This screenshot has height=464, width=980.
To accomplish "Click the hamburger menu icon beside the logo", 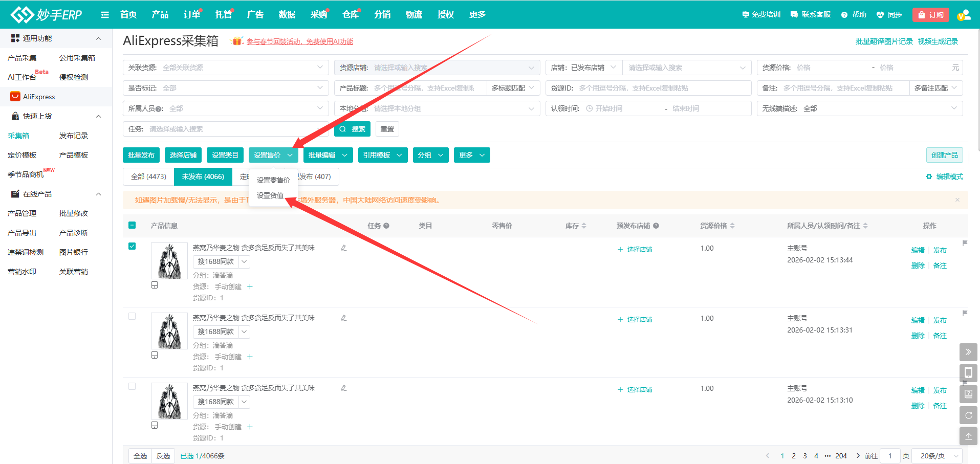I will pyautogui.click(x=105, y=15).
